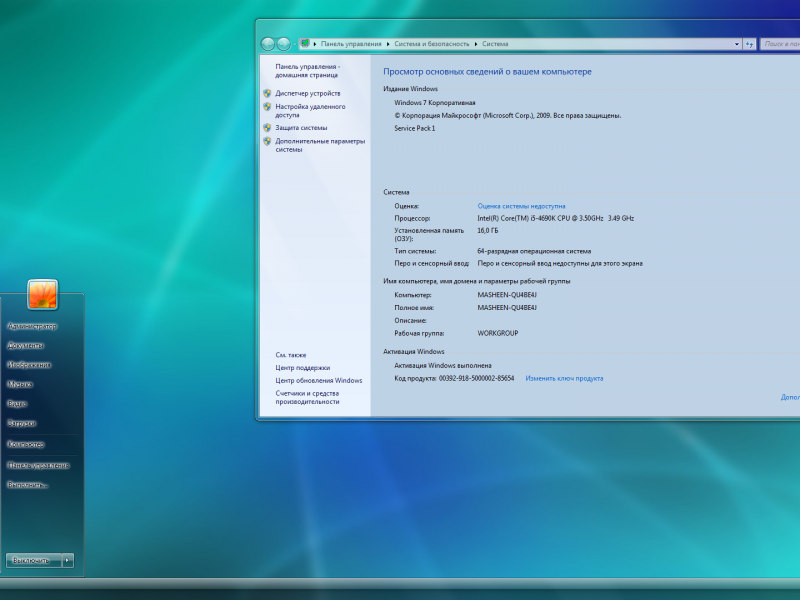Open the address bar history dropdown arrow

pos(737,44)
